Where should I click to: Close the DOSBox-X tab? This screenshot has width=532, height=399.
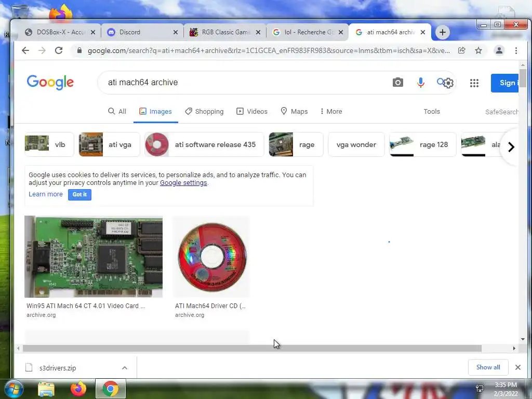pyautogui.click(x=93, y=32)
